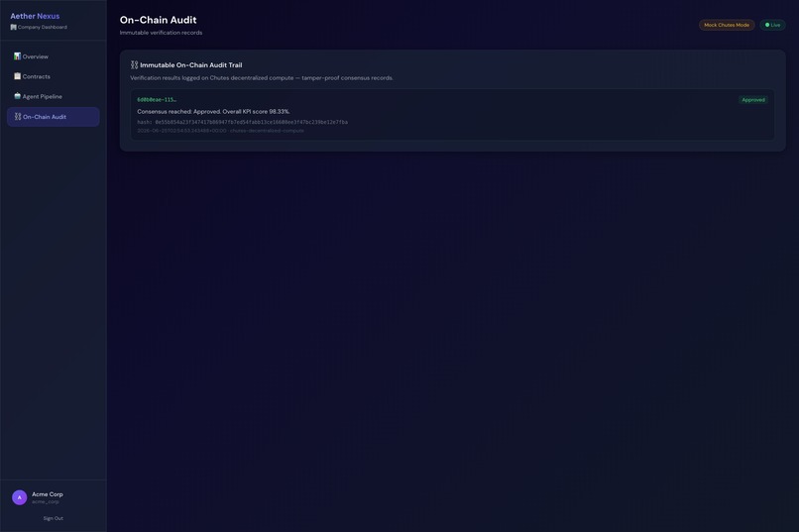Click the Aether Nexus logo text
Screen dimensions: 799x532
click(x=35, y=16)
